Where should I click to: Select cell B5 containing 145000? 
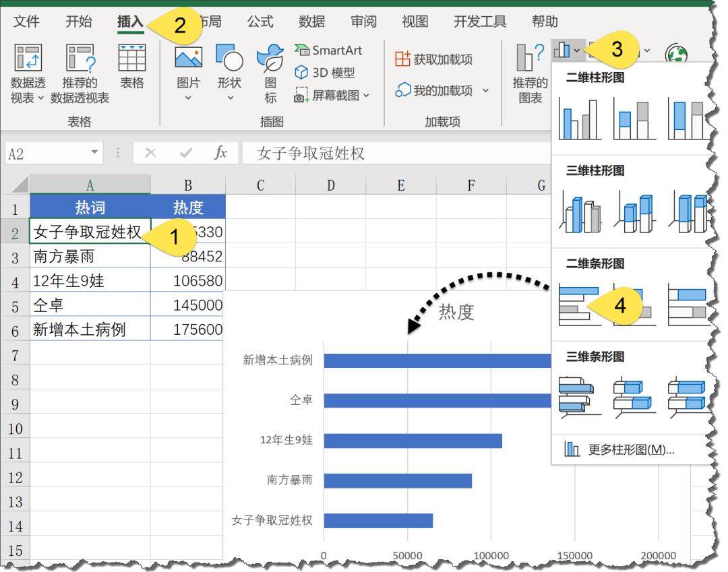[195, 305]
